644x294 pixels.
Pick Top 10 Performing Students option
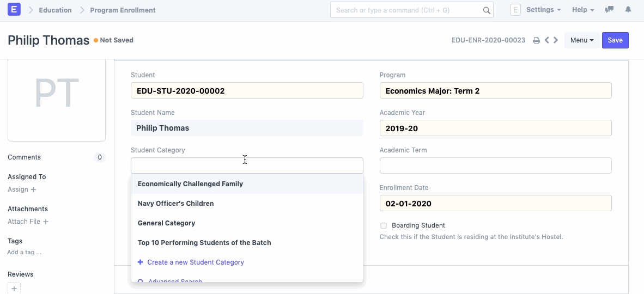coord(204,243)
